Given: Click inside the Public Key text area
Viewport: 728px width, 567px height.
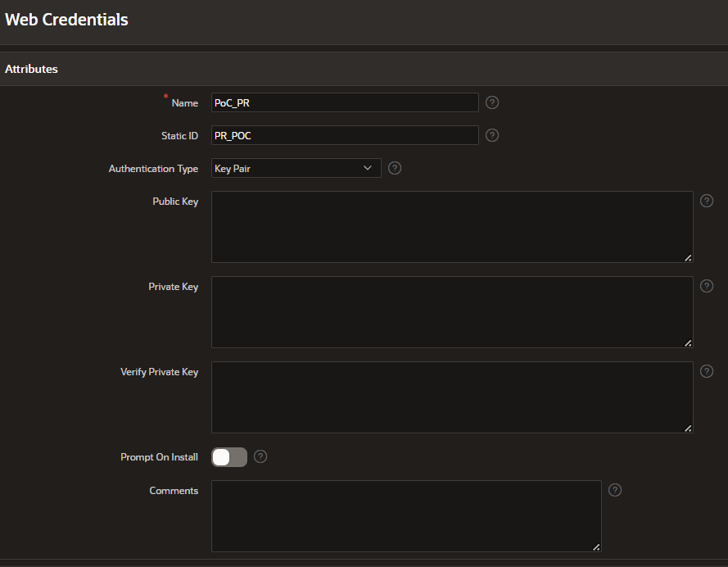Looking at the screenshot, I should click(x=452, y=227).
